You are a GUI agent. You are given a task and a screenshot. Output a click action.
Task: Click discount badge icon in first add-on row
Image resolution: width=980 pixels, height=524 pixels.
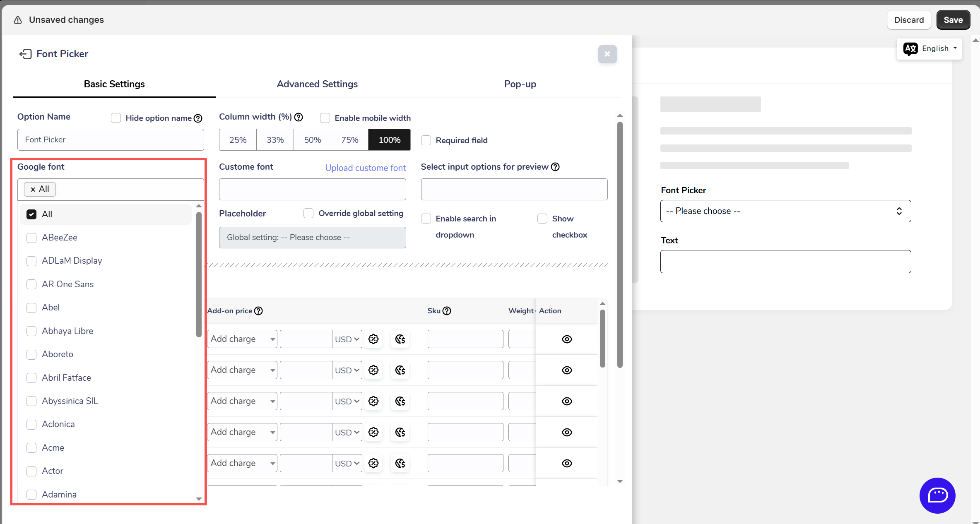pos(373,339)
